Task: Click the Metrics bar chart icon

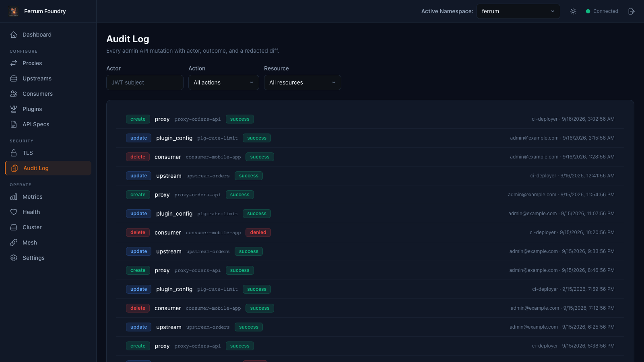Action: point(14,197)
